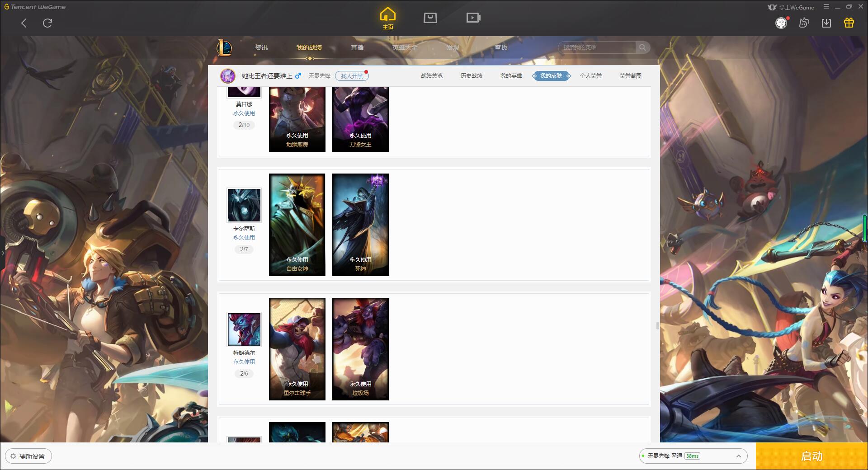Click the 2/10 skin count badge
The height and width of the screenshot is (470, 868).
pyautogui.click(x=244, y=125)
